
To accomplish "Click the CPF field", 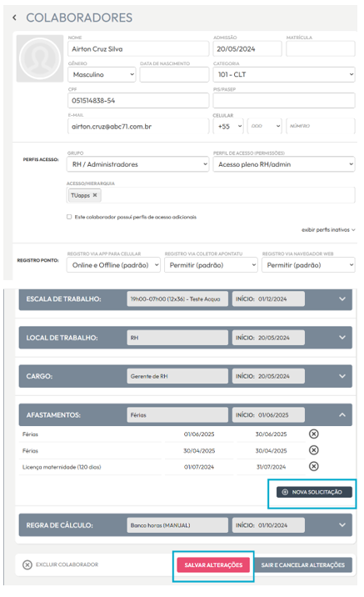I will pyautogui.click(x=138, y=101).
